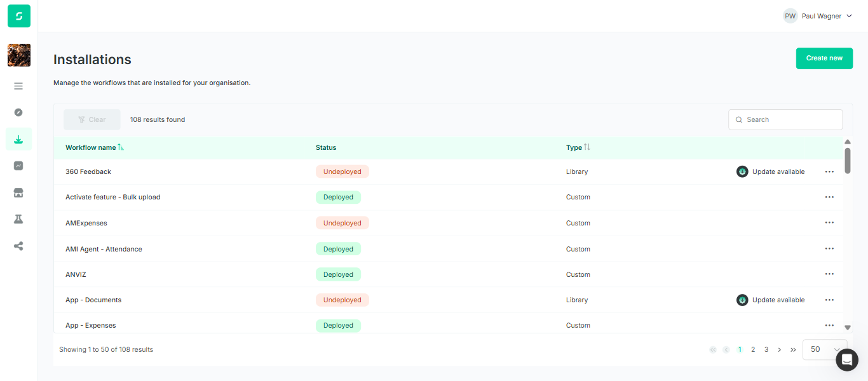Open more options for 360 Feedback

[829, 171]
